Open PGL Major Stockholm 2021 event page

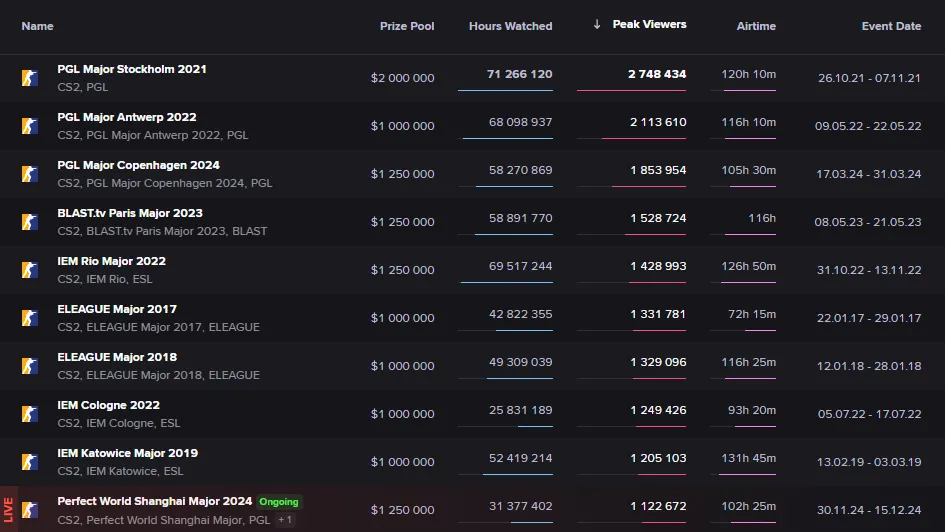[132, 69]
